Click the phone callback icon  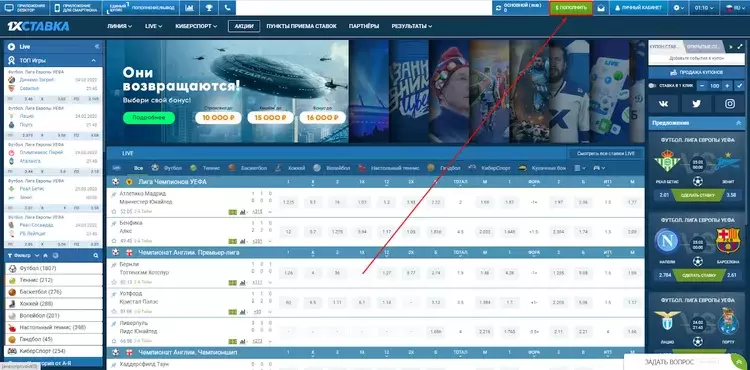click(227, 8)
